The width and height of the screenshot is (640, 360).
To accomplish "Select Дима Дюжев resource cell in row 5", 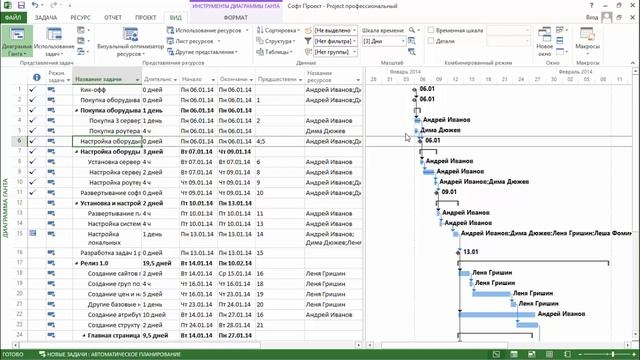I will (x=333, y=131).
